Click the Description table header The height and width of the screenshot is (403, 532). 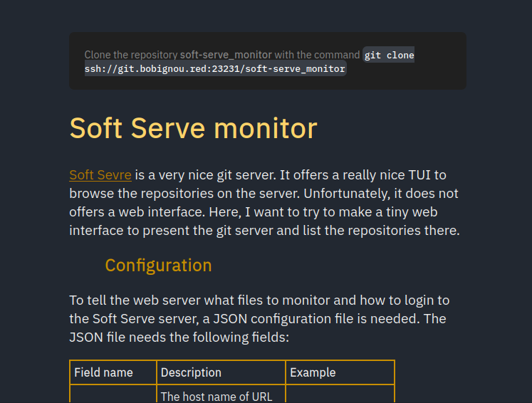[221, 372]
